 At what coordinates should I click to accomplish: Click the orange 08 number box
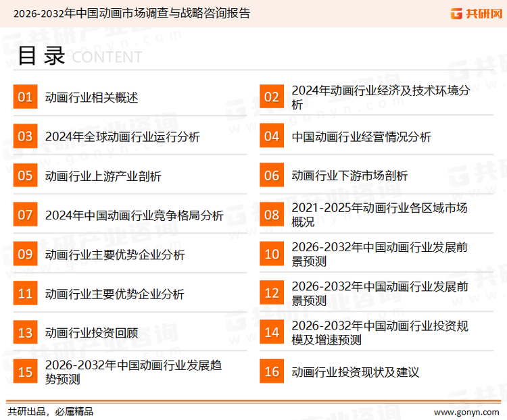(272, 215)
